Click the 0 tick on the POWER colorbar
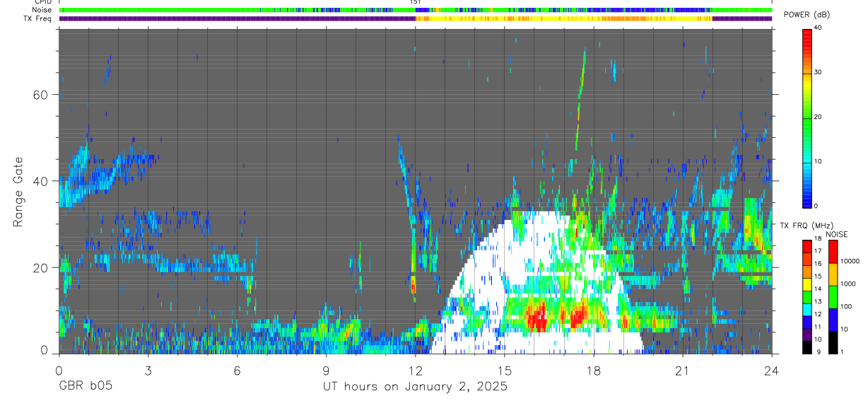The image size is (868, 401). (x=816, y=206)
